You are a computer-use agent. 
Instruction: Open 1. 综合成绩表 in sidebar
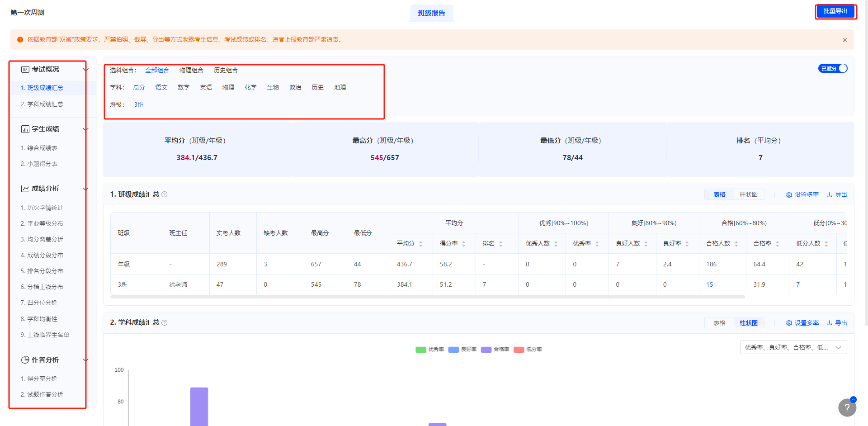pyautogui.click(x=39, y=148)
